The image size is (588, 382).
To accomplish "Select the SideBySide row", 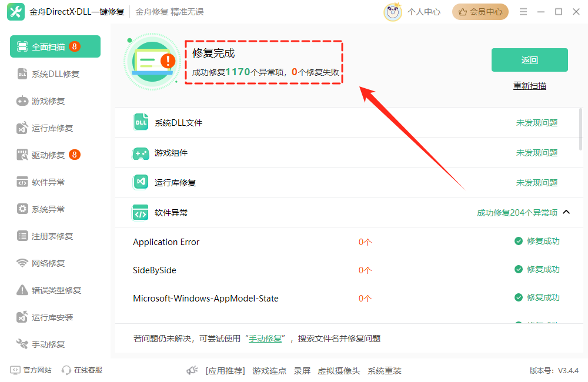I will point(349,270).
